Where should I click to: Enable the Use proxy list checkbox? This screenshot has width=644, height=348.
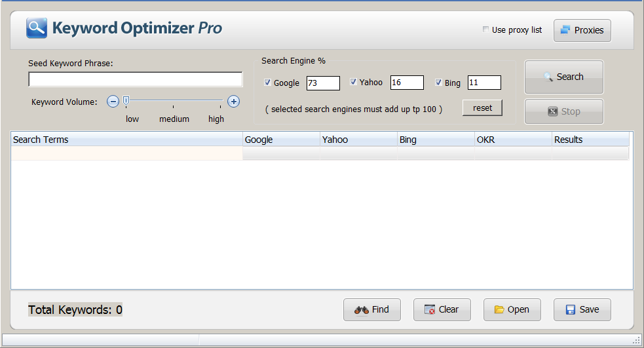click(485, 29)
